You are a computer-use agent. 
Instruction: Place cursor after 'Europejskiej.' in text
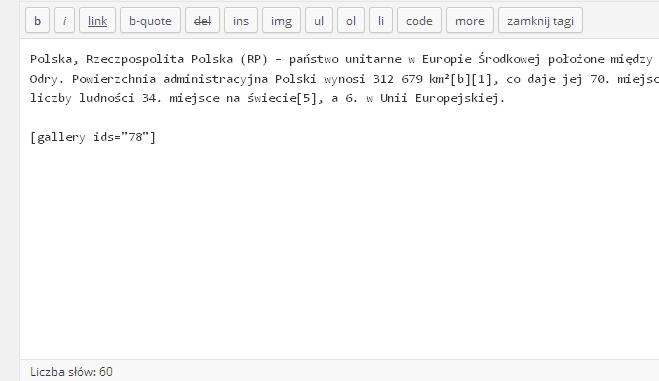[506, 98]
